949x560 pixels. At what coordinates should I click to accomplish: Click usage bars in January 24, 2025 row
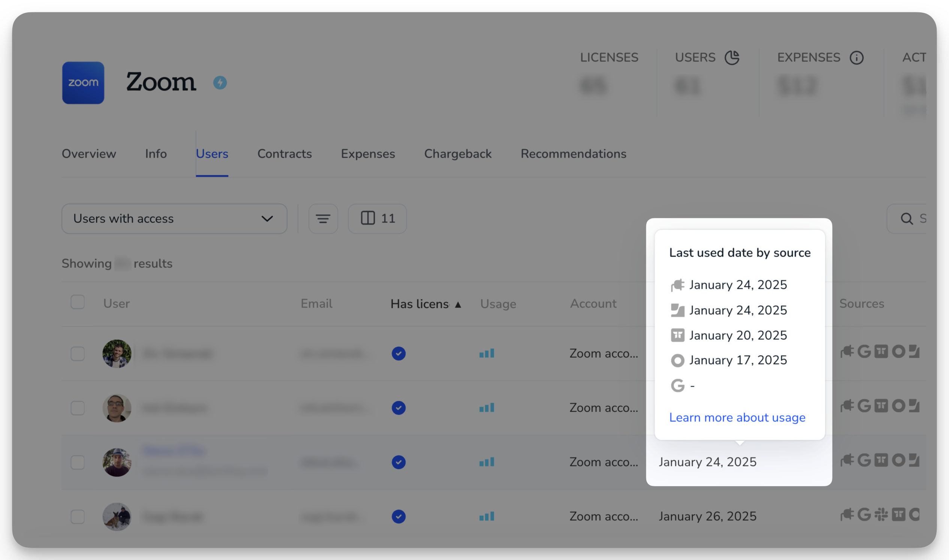pos(487,462)
